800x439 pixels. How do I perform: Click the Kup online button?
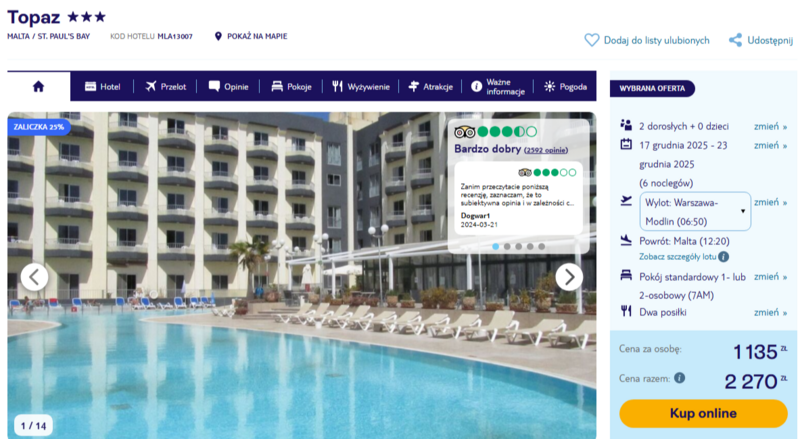[703, 413]
